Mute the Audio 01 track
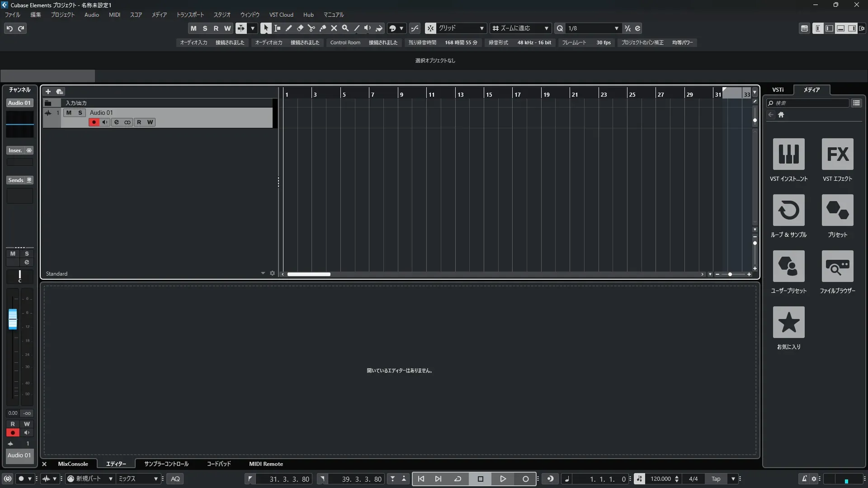 [x=69, y=113]
